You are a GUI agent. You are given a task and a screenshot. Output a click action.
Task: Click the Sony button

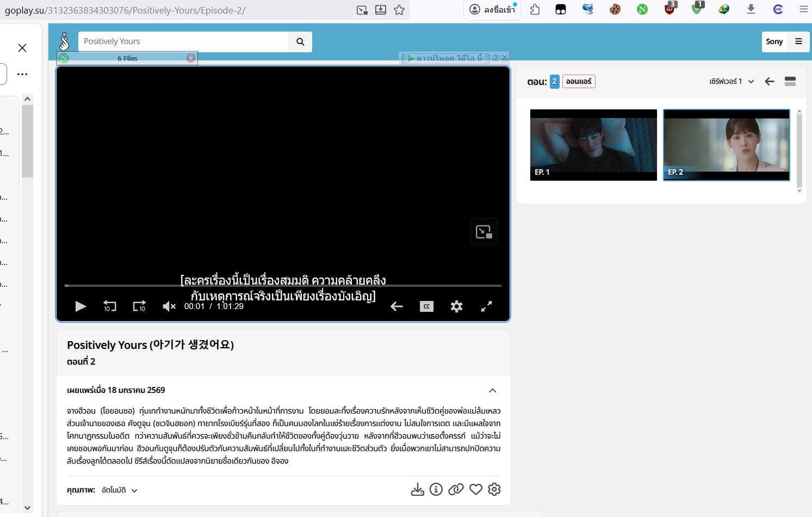tap(774, 41)
